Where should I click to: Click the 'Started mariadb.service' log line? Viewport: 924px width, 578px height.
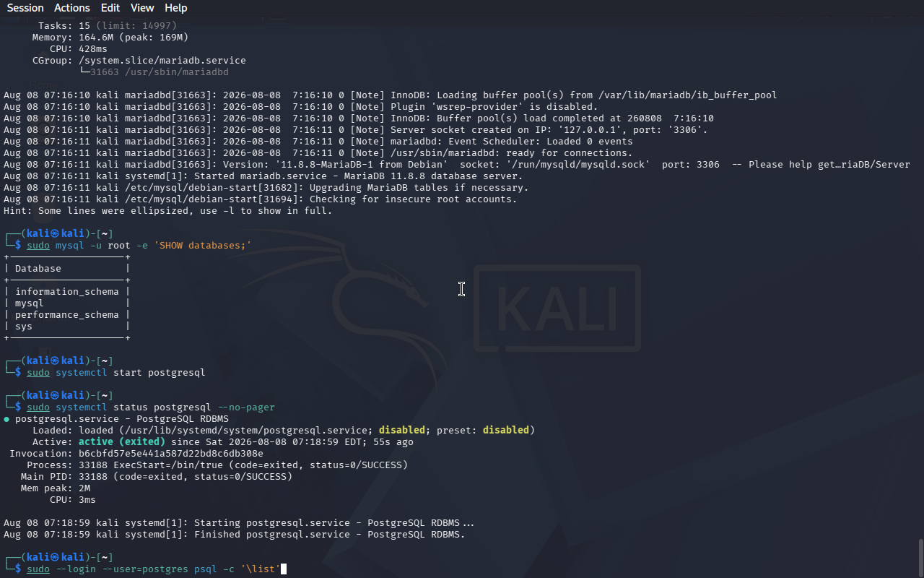[263, 176]
